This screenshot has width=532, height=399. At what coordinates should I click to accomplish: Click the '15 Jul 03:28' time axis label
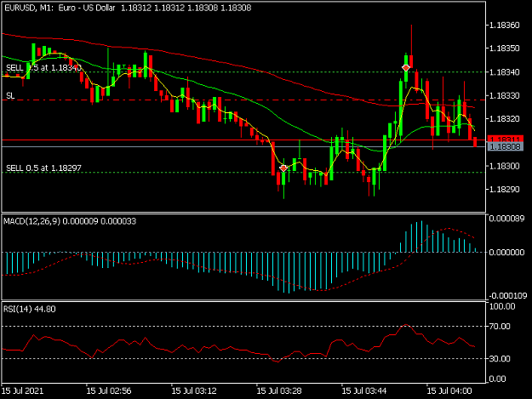click(x=279, y=390)
